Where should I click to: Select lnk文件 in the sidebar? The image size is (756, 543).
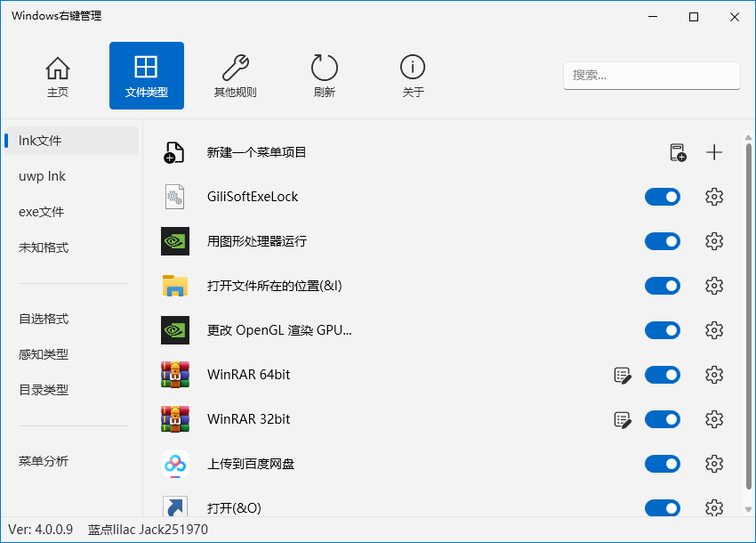pyautogui.click(x=71, y=141)
